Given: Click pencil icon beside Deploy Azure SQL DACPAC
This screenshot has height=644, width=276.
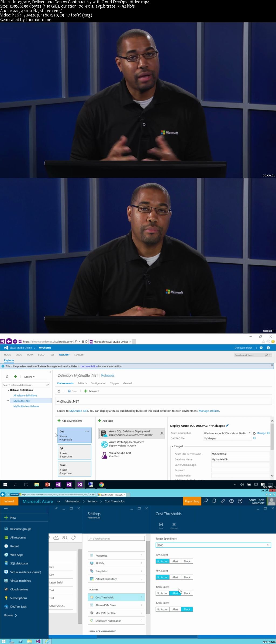Looking at the screenshot, I should click(x=227, y=425).
